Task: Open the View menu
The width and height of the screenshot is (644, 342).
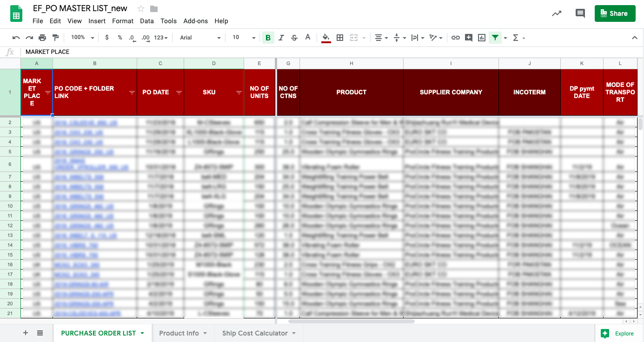Action: pos(74,21)
